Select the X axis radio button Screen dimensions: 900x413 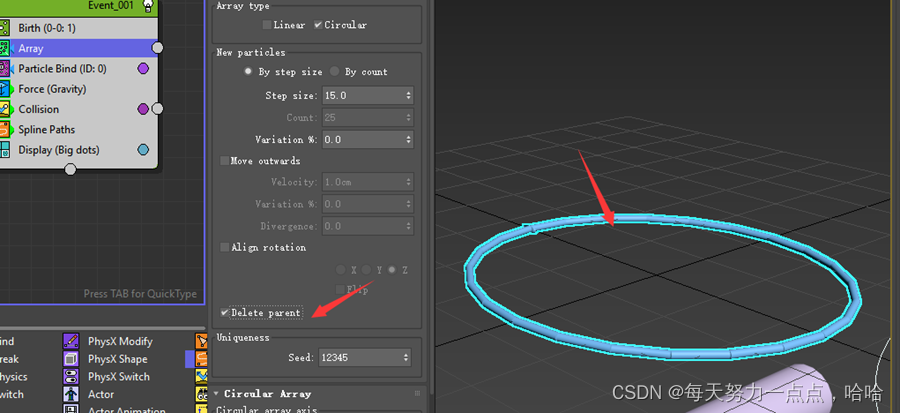pos(340,270)
